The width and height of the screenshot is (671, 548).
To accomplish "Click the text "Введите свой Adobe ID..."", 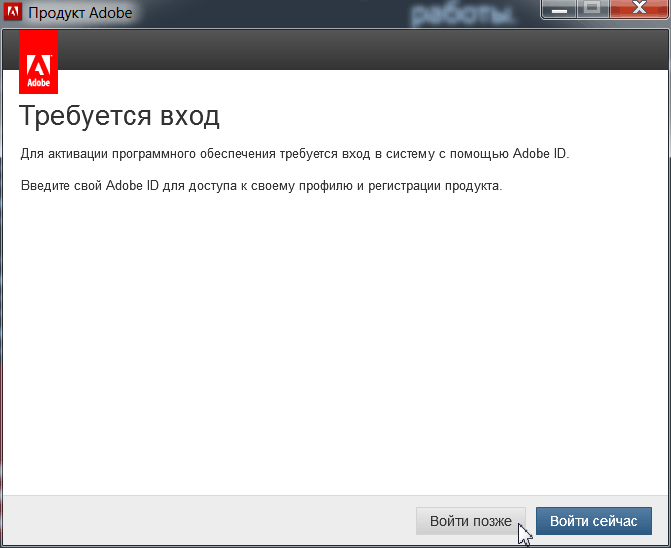I will tap(261, 186).
